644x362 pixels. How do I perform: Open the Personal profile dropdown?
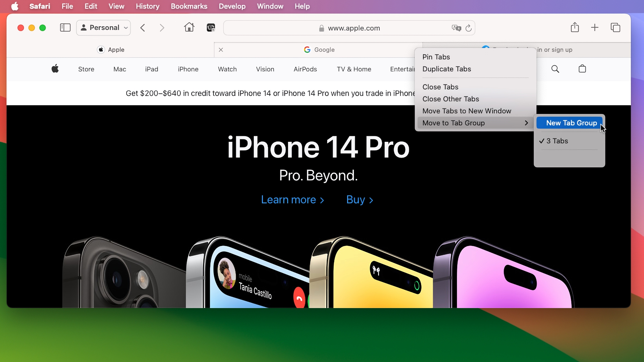pos(103,28)
